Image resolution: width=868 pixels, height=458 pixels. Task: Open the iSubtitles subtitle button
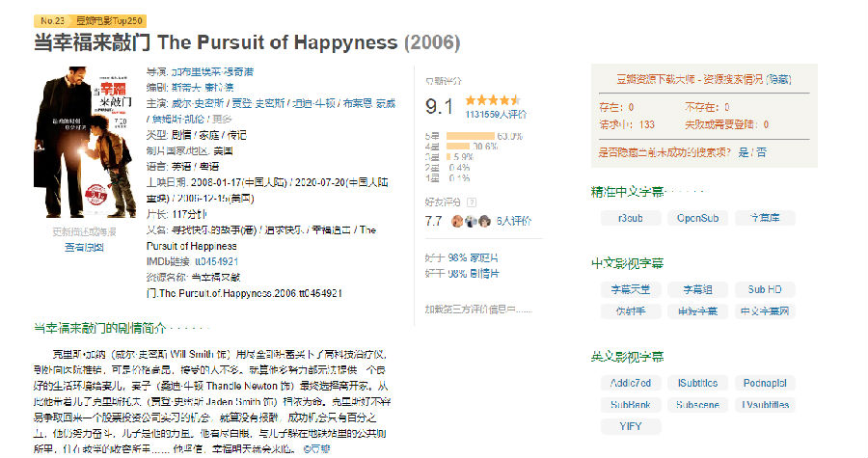pyautogui.click(x=697, y=383)
